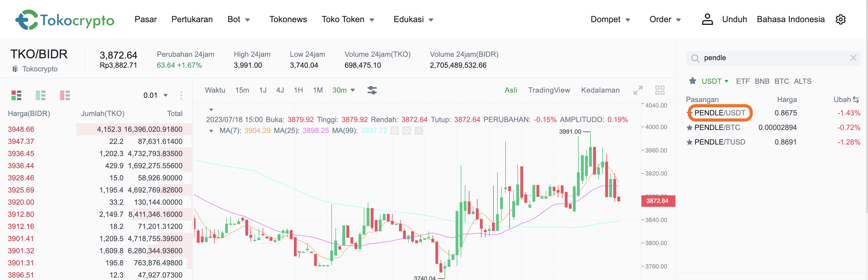The width and height of the screenshot is (868, 280).
Task: Select the ETF market tab
Action: pyautogui.click(x=743, y=81)
